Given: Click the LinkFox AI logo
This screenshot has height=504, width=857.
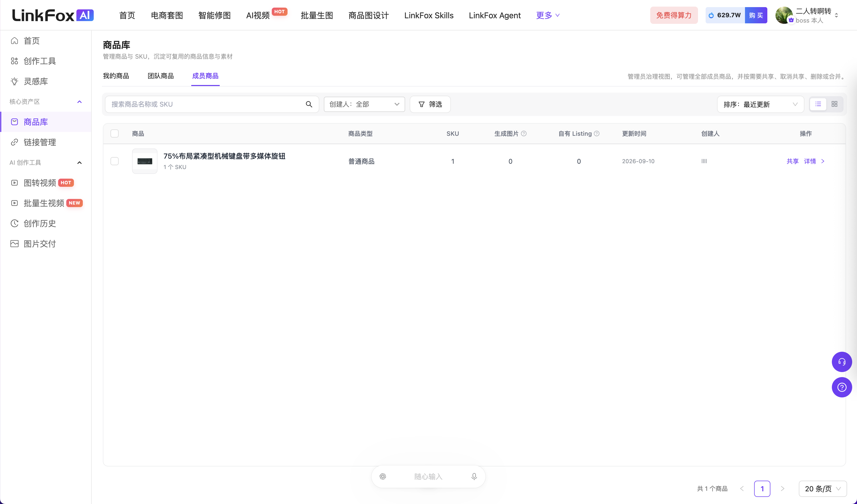Looking at the screenshot, I should pos(53,15).
